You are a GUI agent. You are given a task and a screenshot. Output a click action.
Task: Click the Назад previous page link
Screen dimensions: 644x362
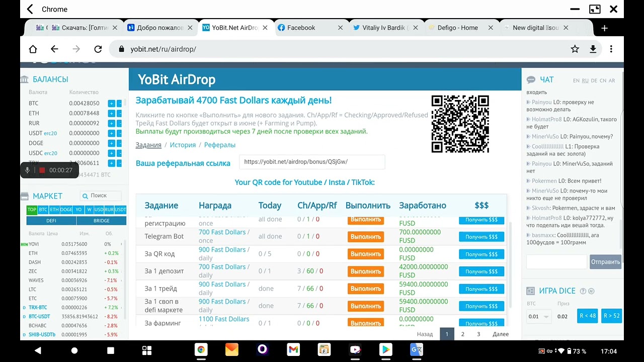coord(425,334)
